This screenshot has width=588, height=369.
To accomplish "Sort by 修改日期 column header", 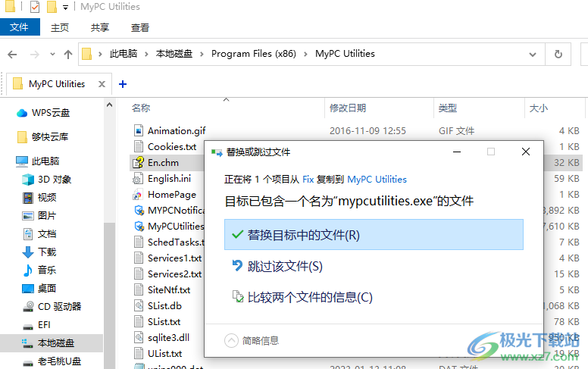I will point(348,108).
